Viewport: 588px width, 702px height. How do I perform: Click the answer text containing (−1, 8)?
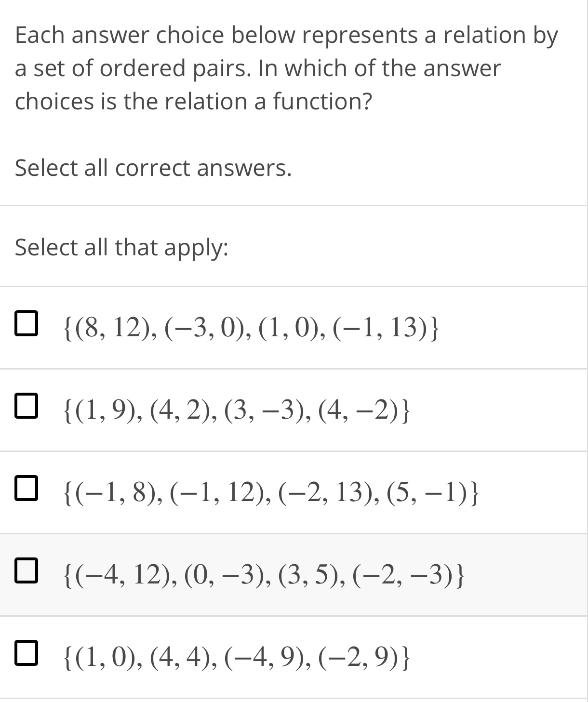[269, 491]
